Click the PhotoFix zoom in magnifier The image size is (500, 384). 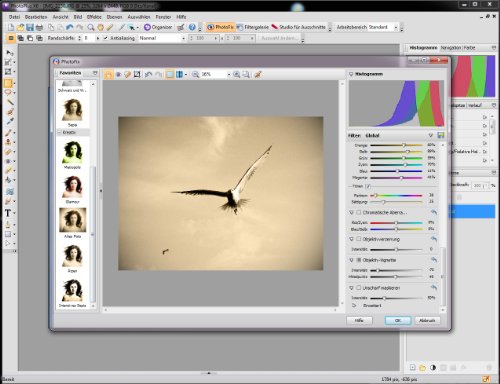pyautogui.click(x=237, y=74)
